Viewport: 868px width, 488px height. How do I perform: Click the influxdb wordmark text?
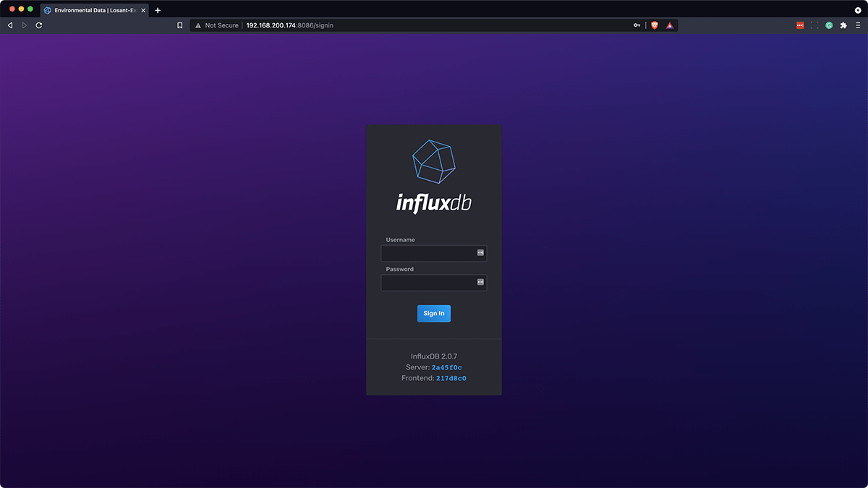point(434,202)
